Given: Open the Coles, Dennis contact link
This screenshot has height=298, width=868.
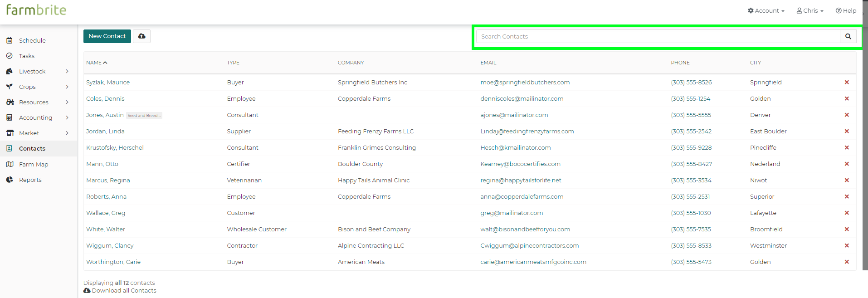Looking at the screenshot, I should pyautogui.click(x=105, y=98).
